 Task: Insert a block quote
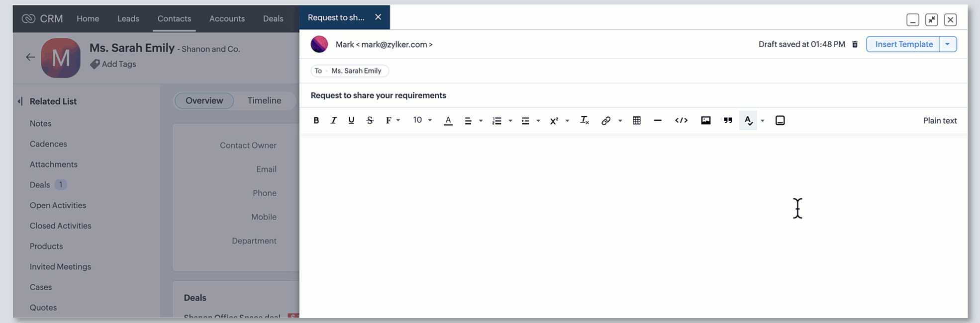pyautogui.click(x=728, y=120)
